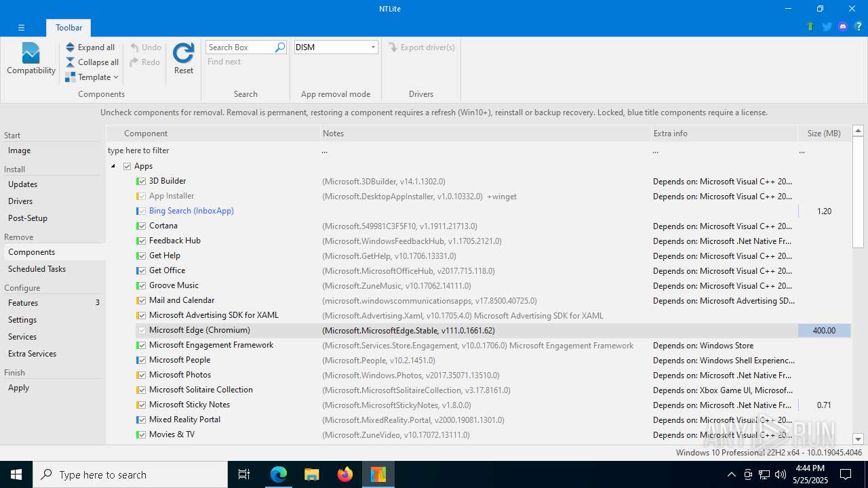Select Microsoft Edge (Chromium) row
The height and width of the screenshot is (488, 868).
(x=478, y=330)
